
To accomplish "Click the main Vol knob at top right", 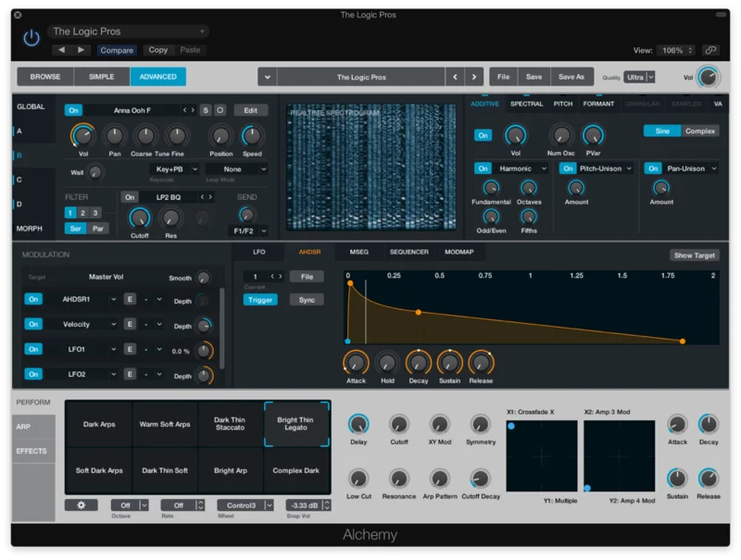I will (x=709, y=78).
